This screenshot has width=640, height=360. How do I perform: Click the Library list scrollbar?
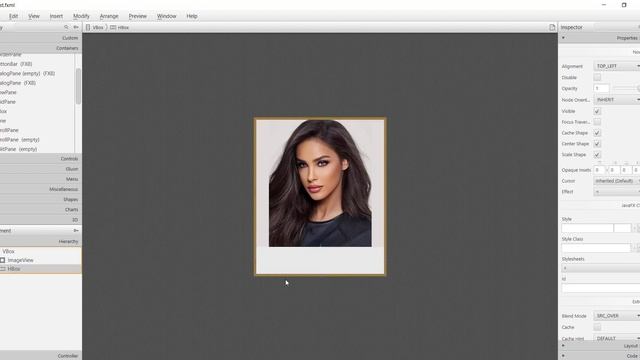pyautogui.click(x=78, y=86)
